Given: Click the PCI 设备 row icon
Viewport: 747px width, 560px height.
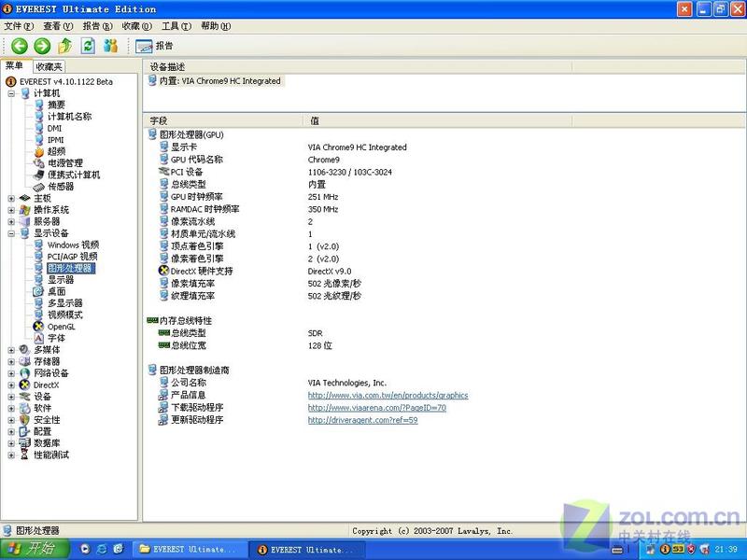Looking at the screenshot, I should (x=163, y=172).
